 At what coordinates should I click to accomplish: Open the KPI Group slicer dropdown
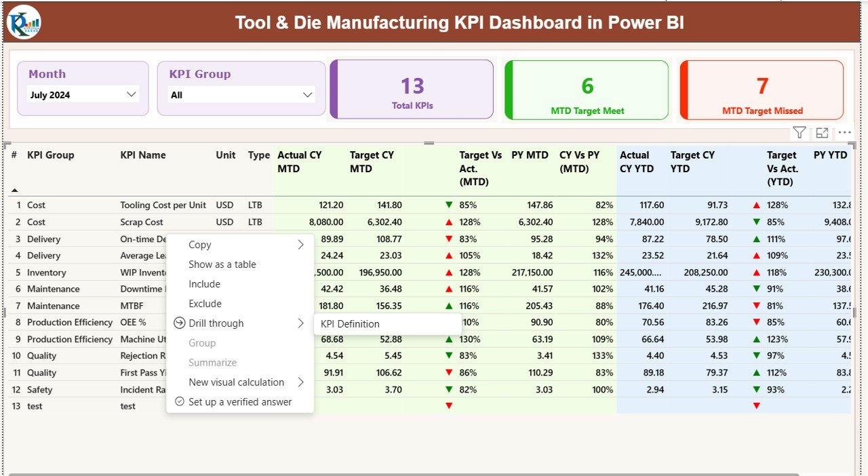tap(309, 94)
